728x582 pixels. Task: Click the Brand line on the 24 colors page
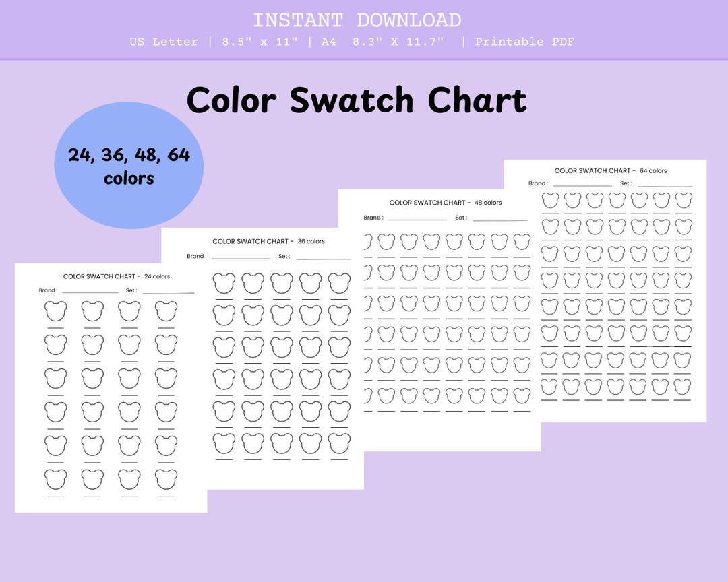tap(90, 292)
